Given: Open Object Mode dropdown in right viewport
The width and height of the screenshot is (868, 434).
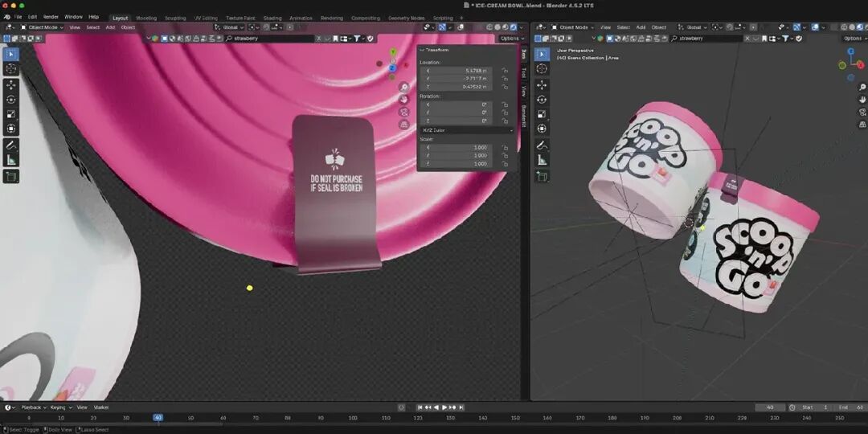Looking at the screenshot, I should pyautogui.click(x=574, y=27).
